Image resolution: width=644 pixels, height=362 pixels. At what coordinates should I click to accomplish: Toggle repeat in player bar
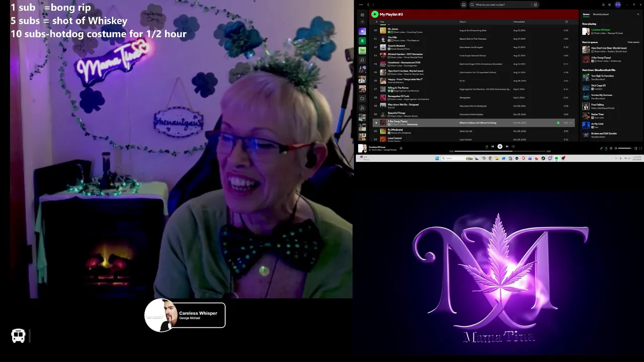point(513,146)
